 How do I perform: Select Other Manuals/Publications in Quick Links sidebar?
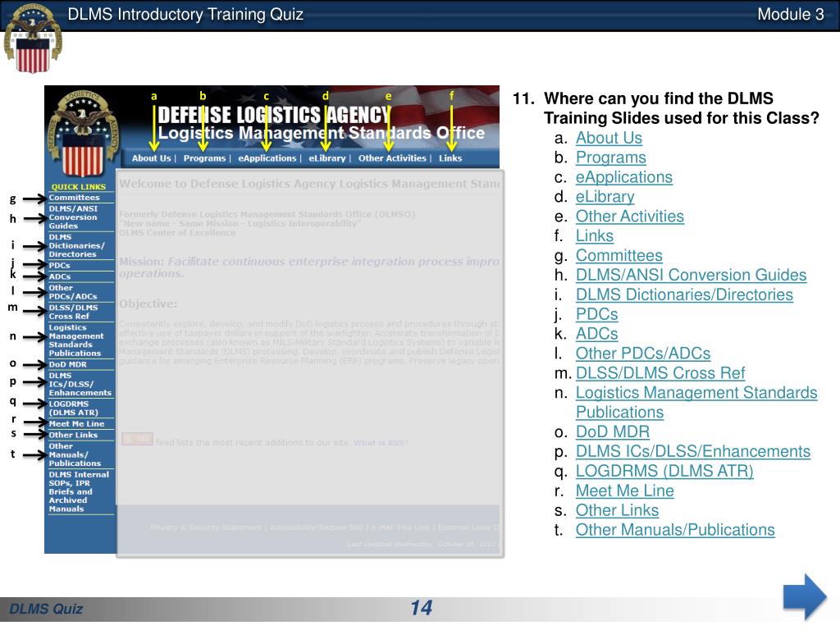point(75,454)
